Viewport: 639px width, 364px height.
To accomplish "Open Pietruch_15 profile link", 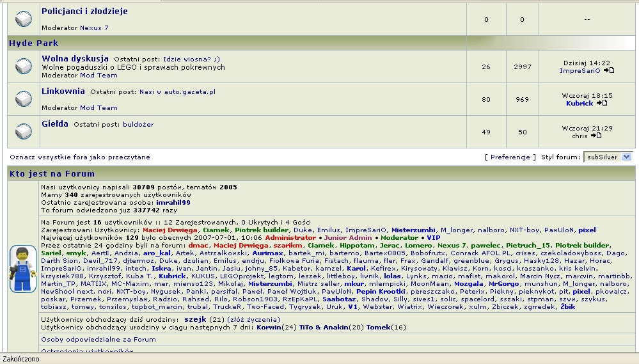I will tap(528, 246).
